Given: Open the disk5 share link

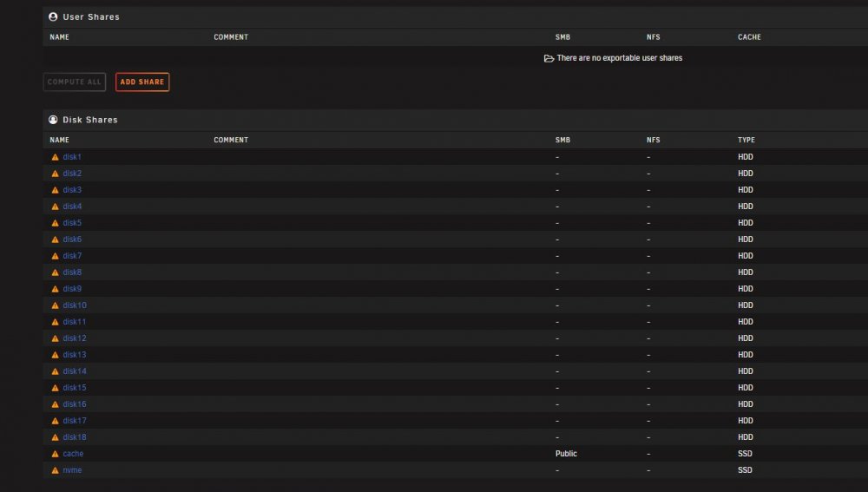Looking at the screenshot, I should pyautogui.click(x=72, y=222).
